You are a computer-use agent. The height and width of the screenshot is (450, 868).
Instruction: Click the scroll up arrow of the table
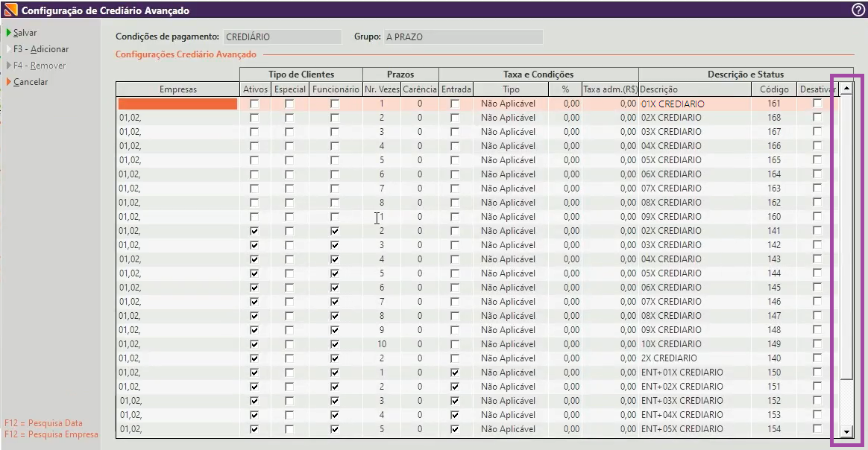point(846,89)
